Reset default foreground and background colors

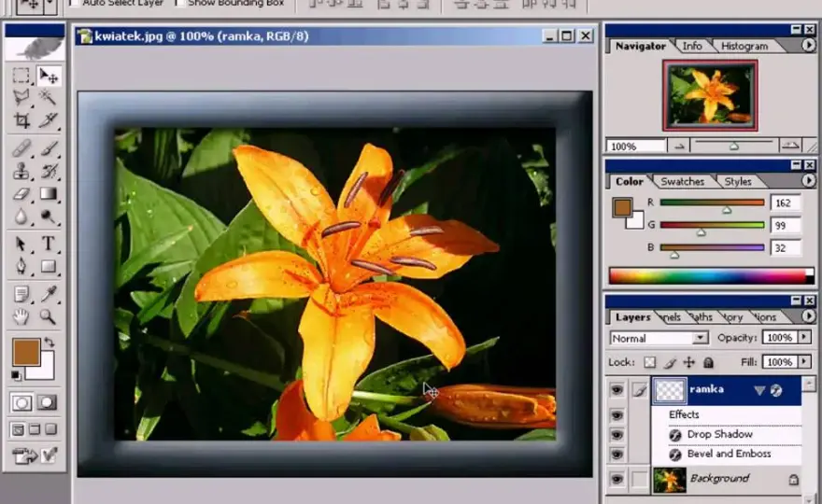[x=16, y=375]
